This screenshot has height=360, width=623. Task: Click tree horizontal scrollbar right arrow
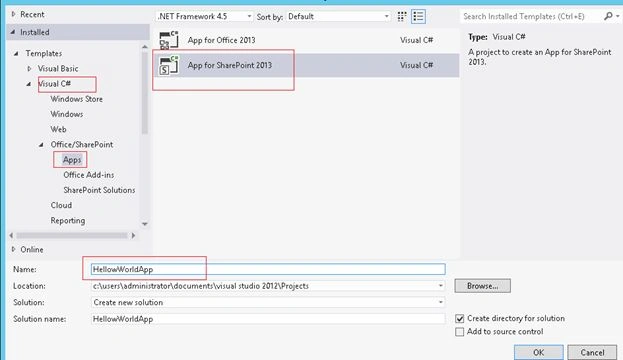(133, 236)
